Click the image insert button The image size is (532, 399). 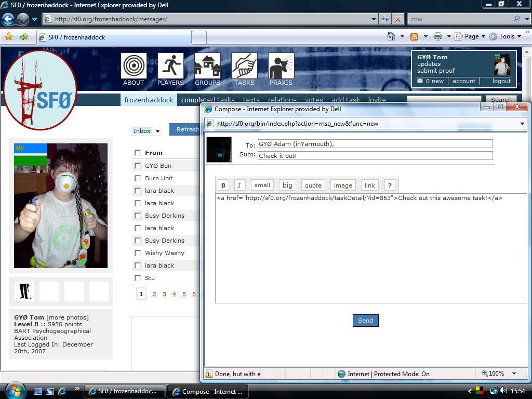343,185
